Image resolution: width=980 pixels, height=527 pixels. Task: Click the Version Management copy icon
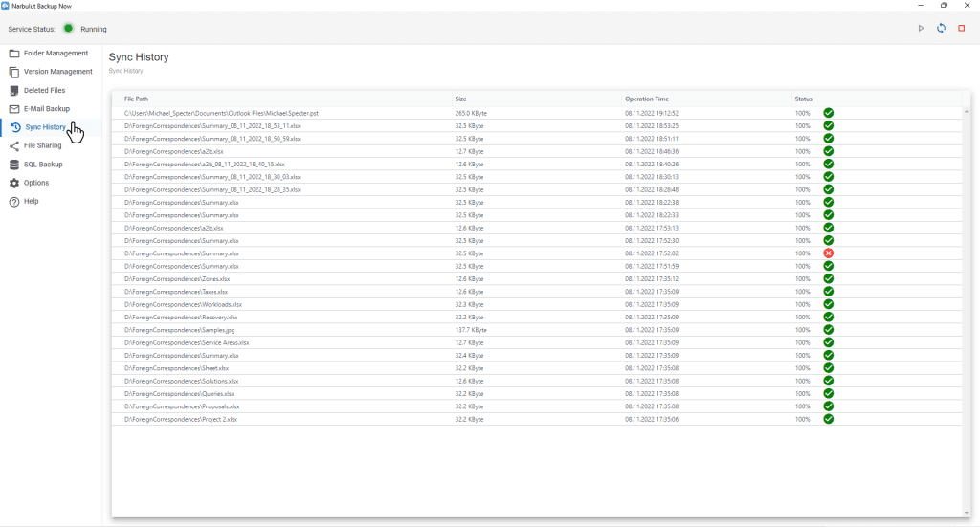click(x=14, y=72)
